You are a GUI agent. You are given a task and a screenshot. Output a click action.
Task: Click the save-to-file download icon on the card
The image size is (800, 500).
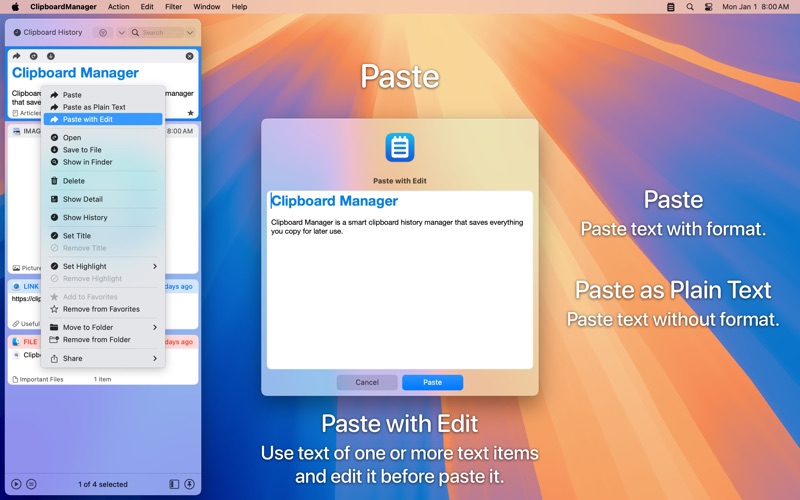point(51,56)
